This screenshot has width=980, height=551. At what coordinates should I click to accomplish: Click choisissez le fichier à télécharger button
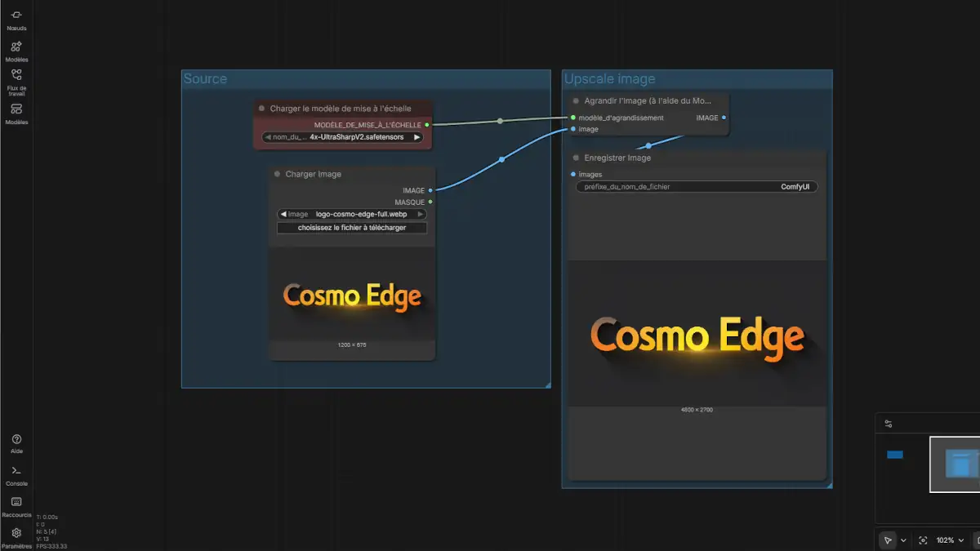pos(351,228)
